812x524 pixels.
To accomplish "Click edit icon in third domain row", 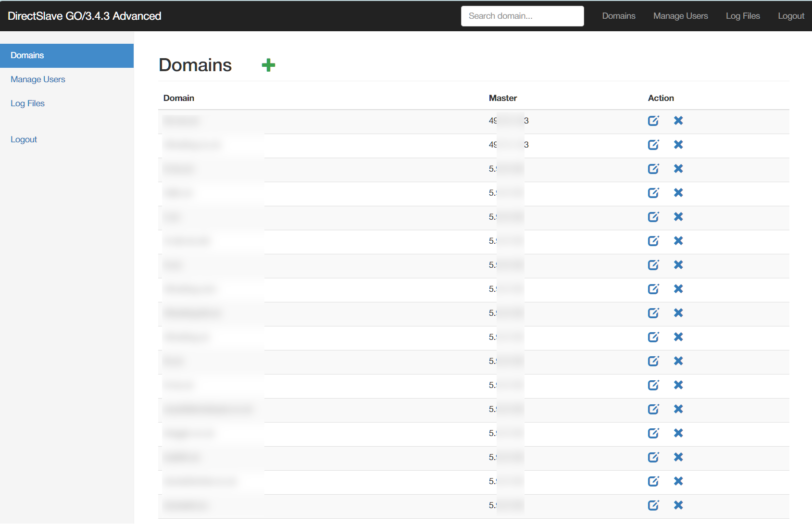I will [653, 169].
